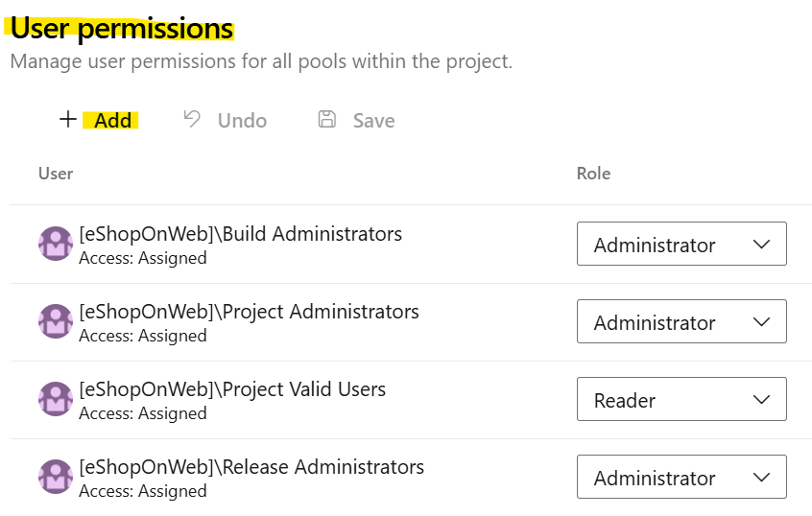Image resolution: width=812 pixels, height=516 pixels.
Task: Click the Undo button label
Action: click(243, 121)
